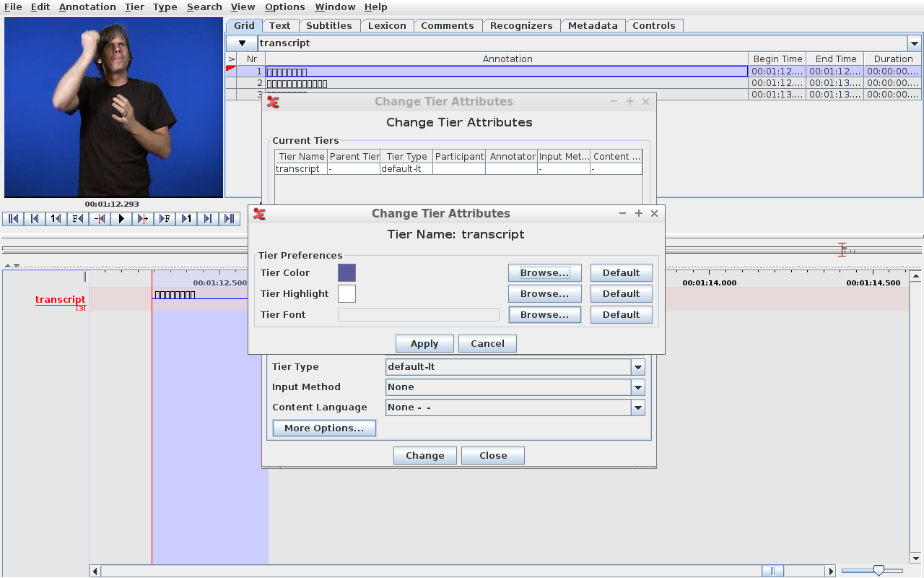Expand the transcript tier selection combo box
The width and height of the screenshot is (924, 578).
coord(915,43)
